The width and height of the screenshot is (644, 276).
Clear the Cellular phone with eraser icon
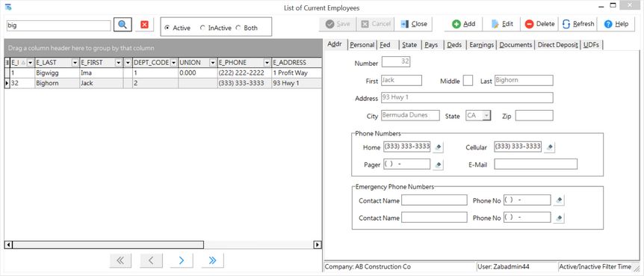550,147
